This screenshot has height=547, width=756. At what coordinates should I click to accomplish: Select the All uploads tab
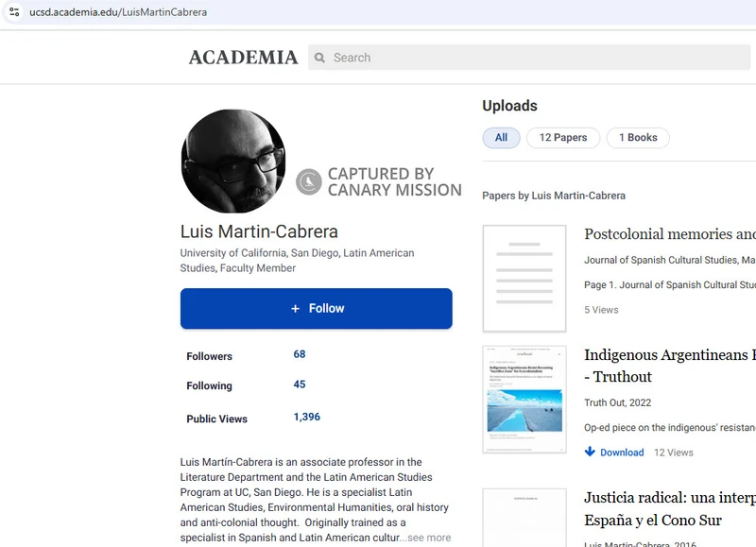pyautogui.click(x=502, y=137)
